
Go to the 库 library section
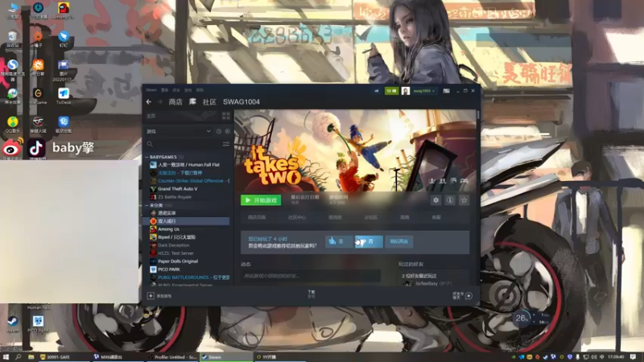[192, 102]
